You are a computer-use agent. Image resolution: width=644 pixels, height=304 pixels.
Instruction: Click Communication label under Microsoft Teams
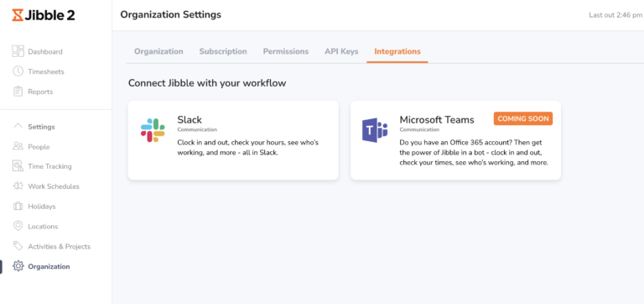point(419,129)
